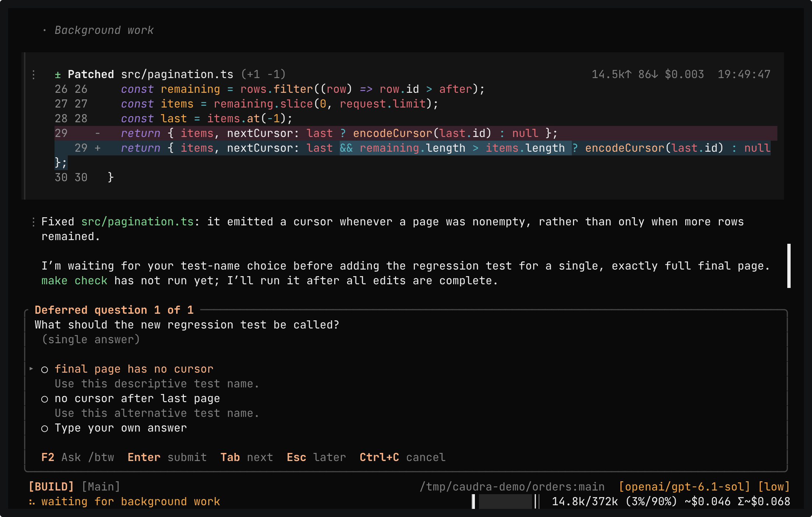Click the [BUILD] mode indicator

pyautogui.click(x=51, y=487)
